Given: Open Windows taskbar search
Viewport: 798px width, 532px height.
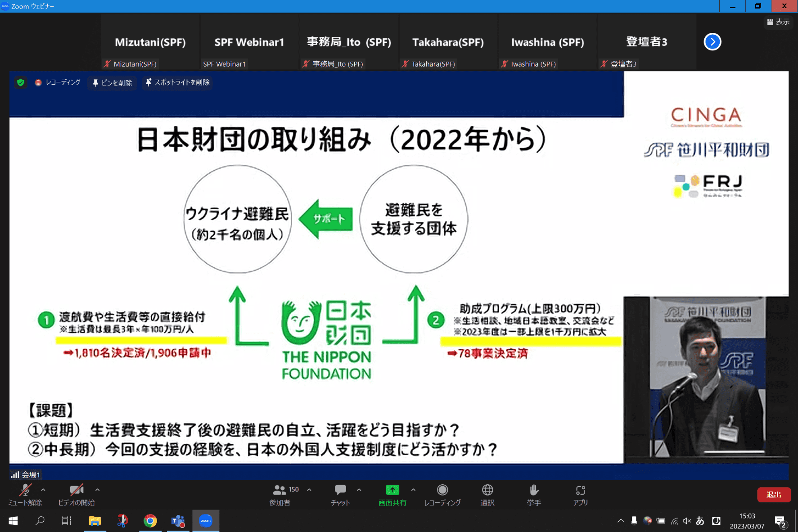Looking at the screenshot, I should coord(40,521).
